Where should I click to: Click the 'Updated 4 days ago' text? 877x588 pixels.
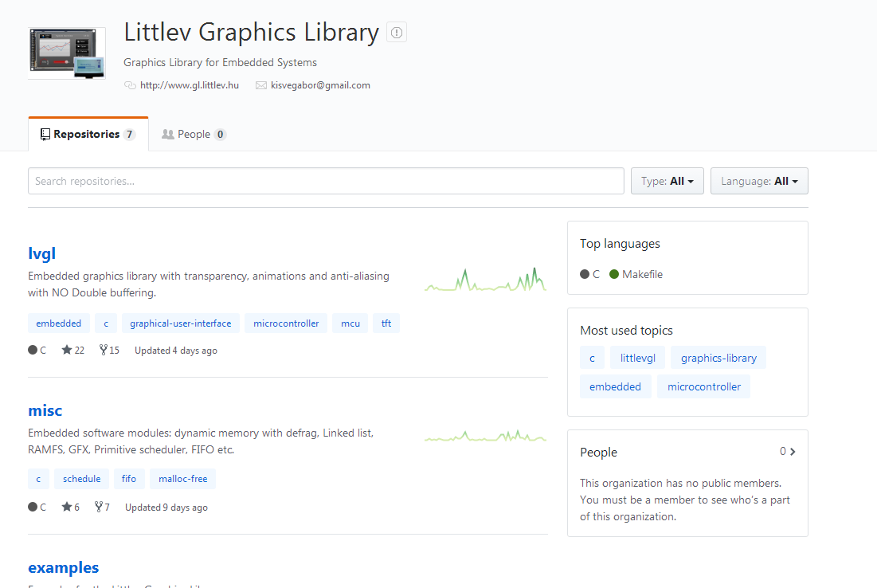tap(176, 351)
